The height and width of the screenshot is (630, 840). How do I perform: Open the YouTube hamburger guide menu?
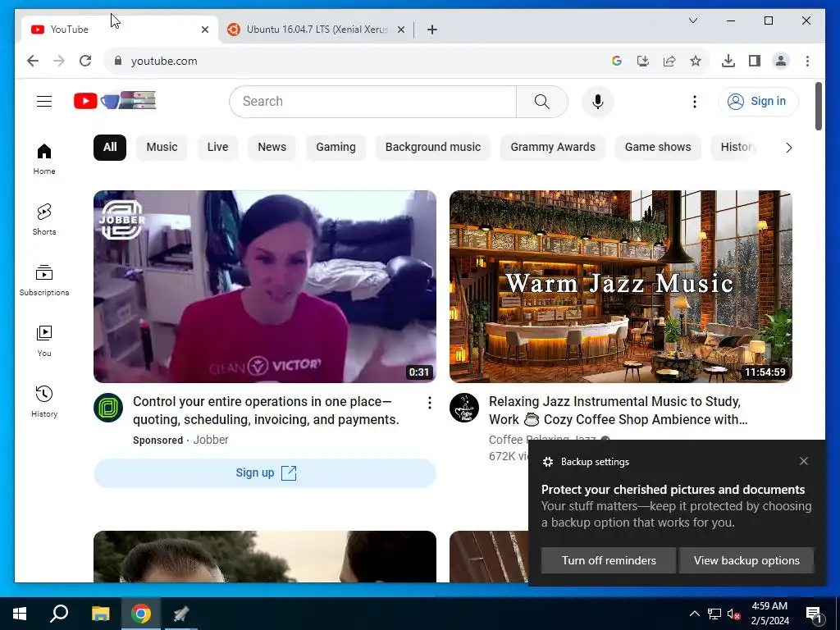tap(44, 101)
